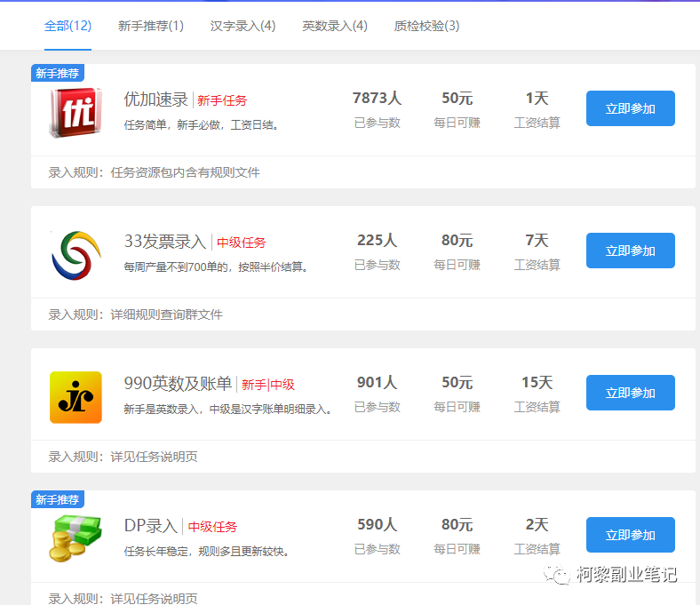The image size is (700, 605).
Task: Click the 新手推荐 badge on DP录入 card
Action: (58, 500)
